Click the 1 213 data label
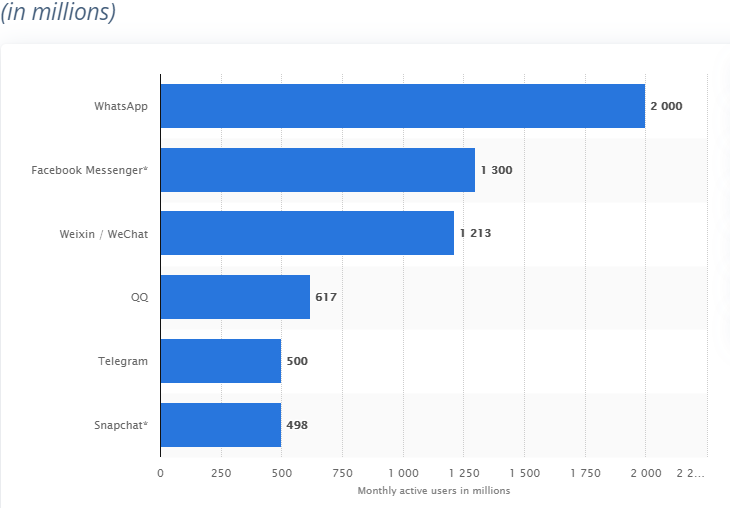730x508 pixels. (475, 233)
